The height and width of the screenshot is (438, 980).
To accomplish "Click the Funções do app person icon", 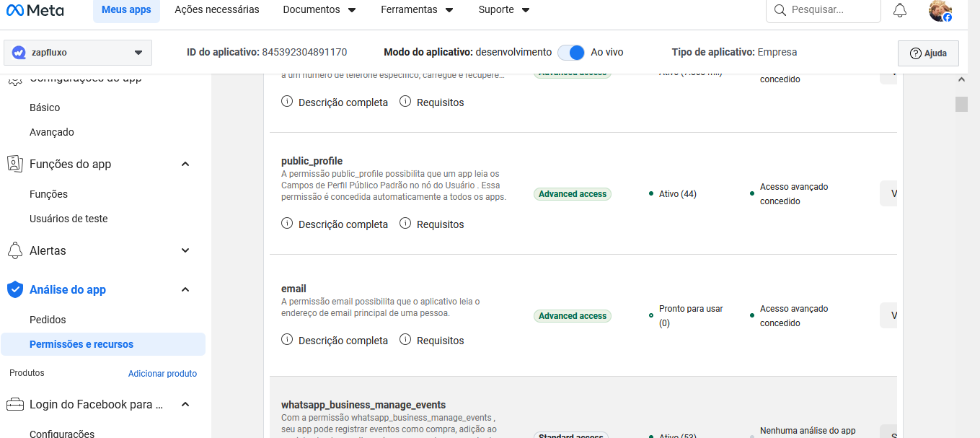I will point(14,164).
